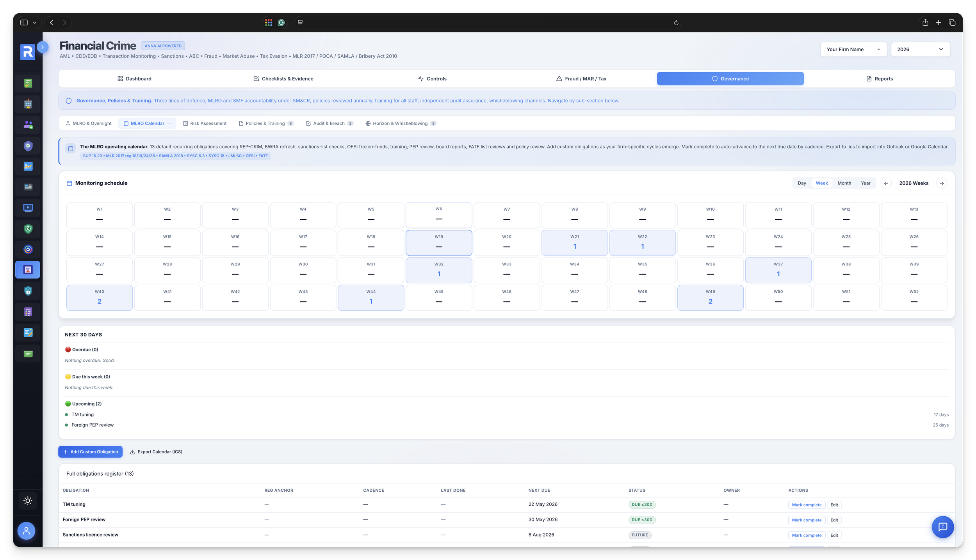Open the green checklist document sidebar icon
Viewport: 976px width, 560px height.
click(x=28, y=83)
